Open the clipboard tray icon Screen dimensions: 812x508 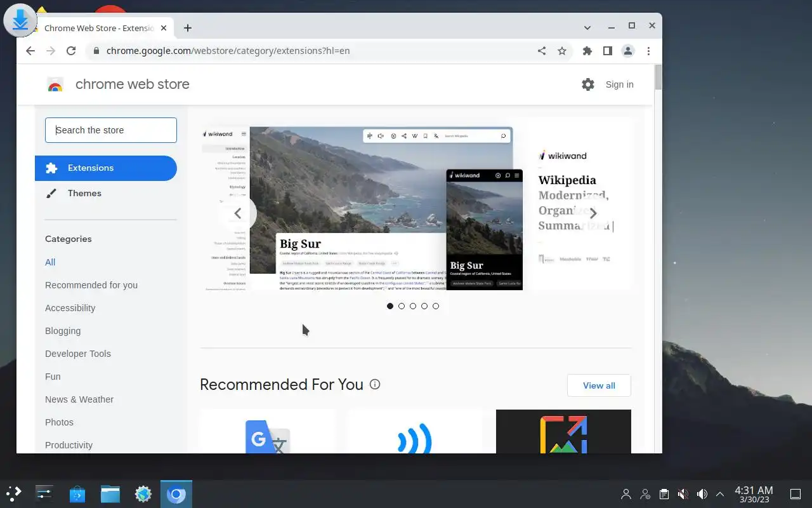[664, 494]
